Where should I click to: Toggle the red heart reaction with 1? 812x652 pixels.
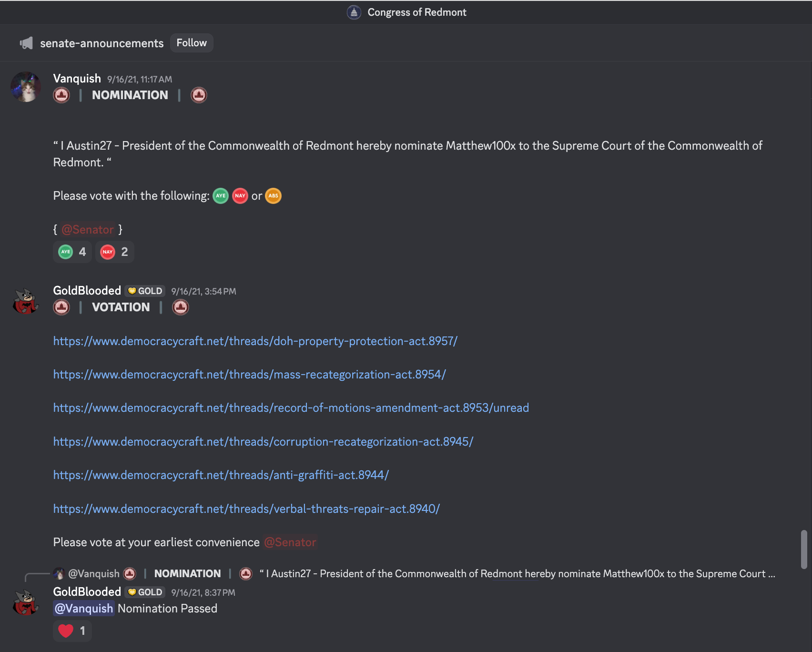[x=72, y=631]
